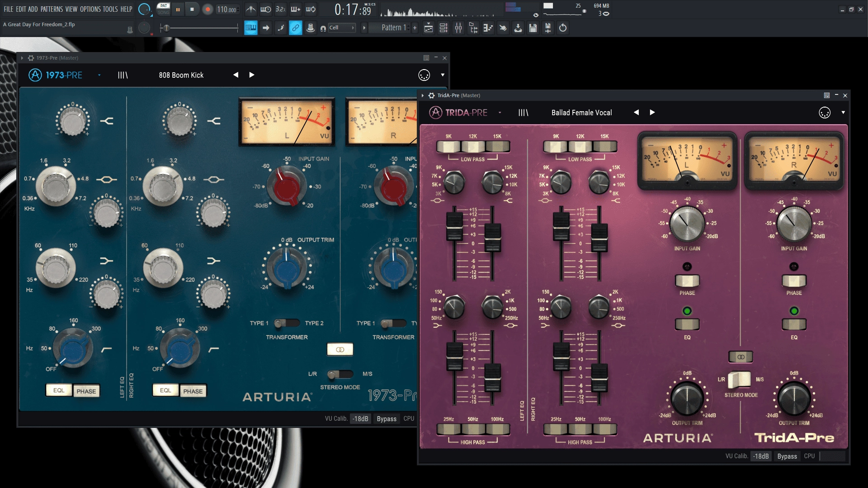Open the ADD menu

pyautogui.click(x=33, y=9)
